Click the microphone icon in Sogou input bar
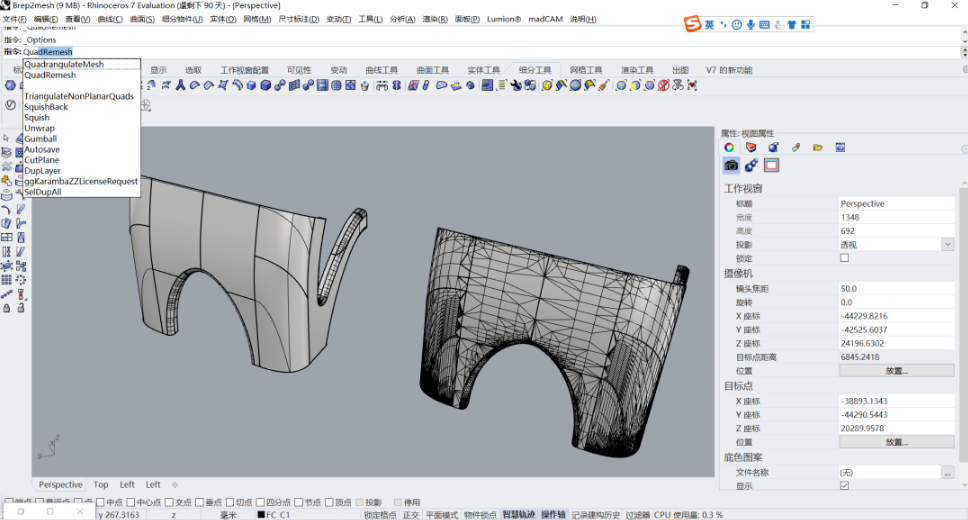Viewport: 968px width, 520px height. pos(751,25)
